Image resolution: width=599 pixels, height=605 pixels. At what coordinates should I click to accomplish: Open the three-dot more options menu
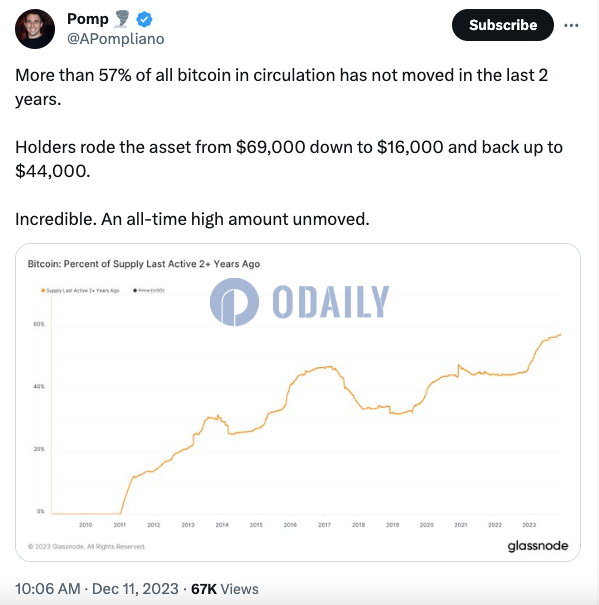(x=571, y=25)
